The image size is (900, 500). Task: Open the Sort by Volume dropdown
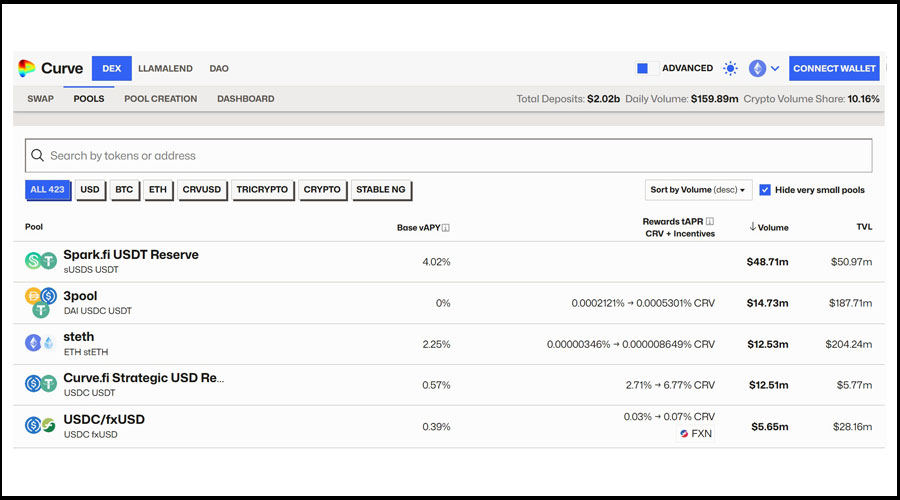point(698,190)
